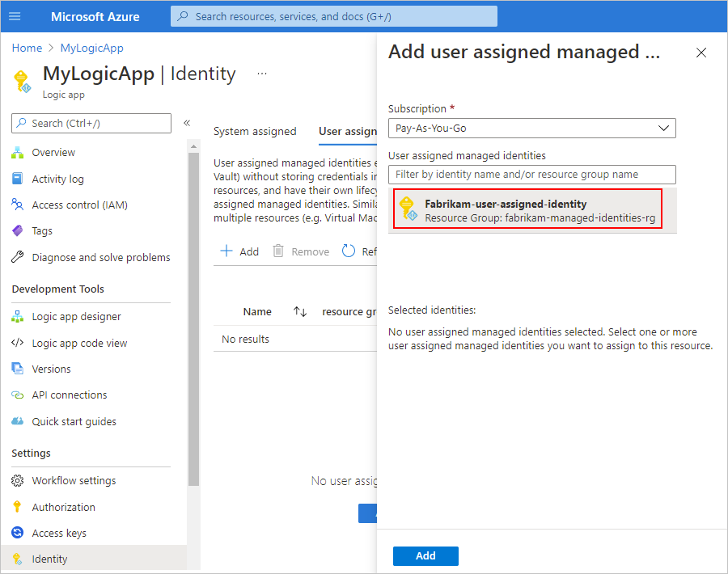Open the Azure portal hamburger menu
The width and height of the screenshot is (728, 574).
[15, 16]
